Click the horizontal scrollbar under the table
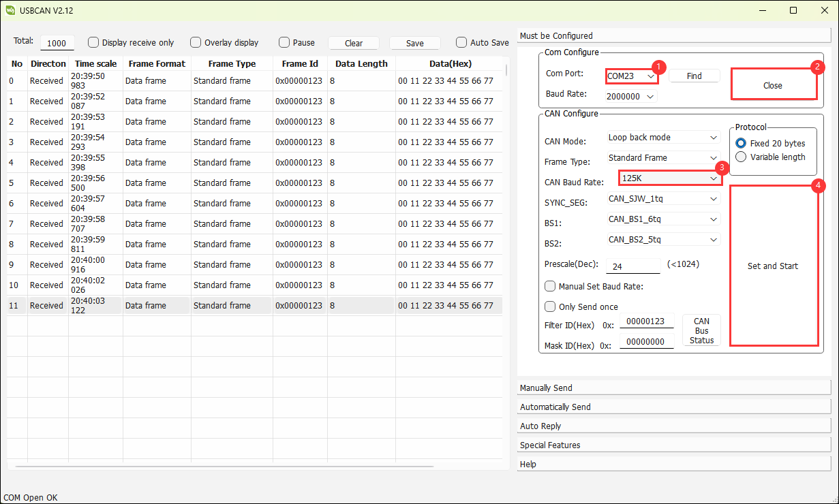The width and height of the screenshot is (839, 504). [x=224, y=467]
